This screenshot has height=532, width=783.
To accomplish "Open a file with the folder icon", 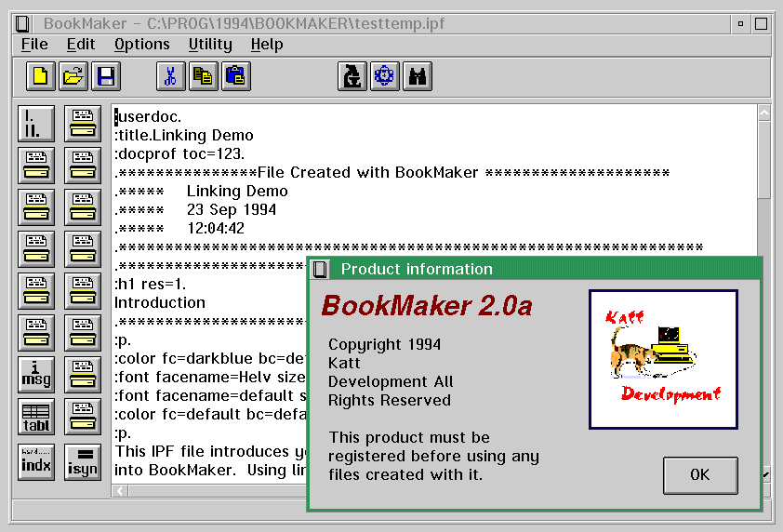I will pos(73,76).
